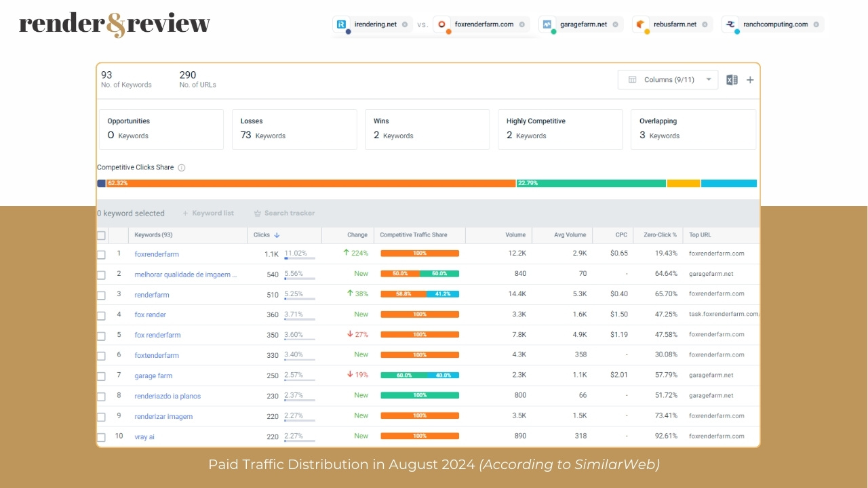Click the Keyword list button

coord(208,213)
